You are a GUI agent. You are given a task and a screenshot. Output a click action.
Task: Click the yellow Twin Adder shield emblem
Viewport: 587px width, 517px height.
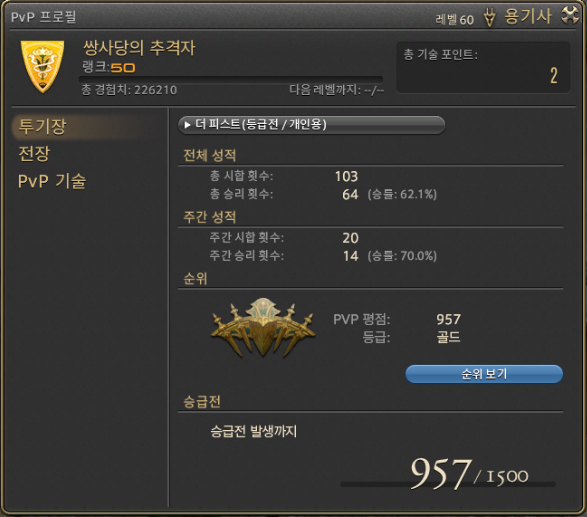(42, 66)
